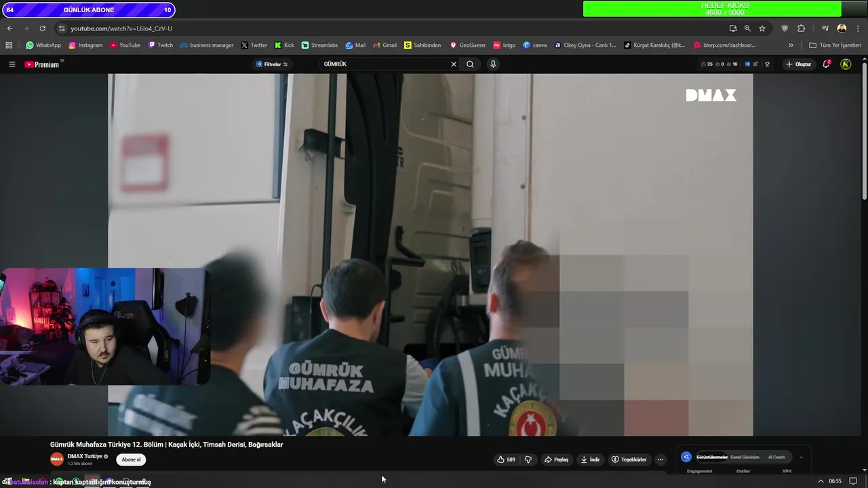Open site info icon beside the URL
Screen dimensions: 868x488
coord(62,28)
